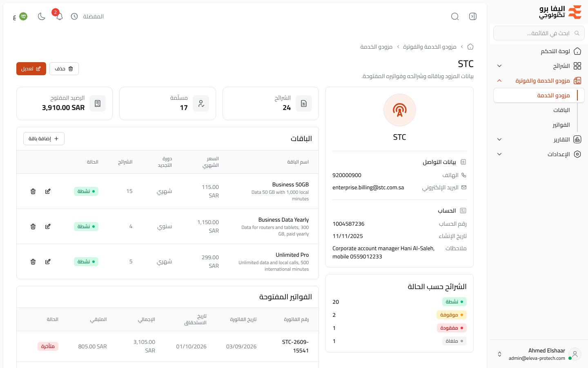
Task: Collapse مزودو الخدمة والفوترة sidebar section
Action: pos(539,81)
